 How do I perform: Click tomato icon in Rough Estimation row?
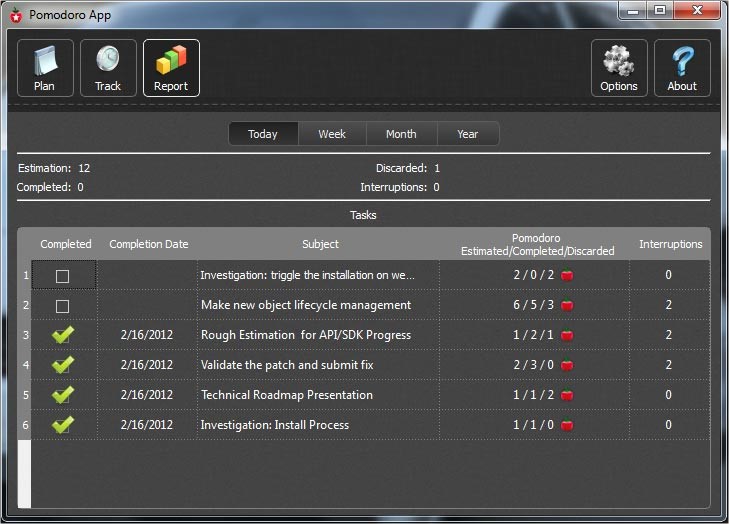[x=567, y=335]
